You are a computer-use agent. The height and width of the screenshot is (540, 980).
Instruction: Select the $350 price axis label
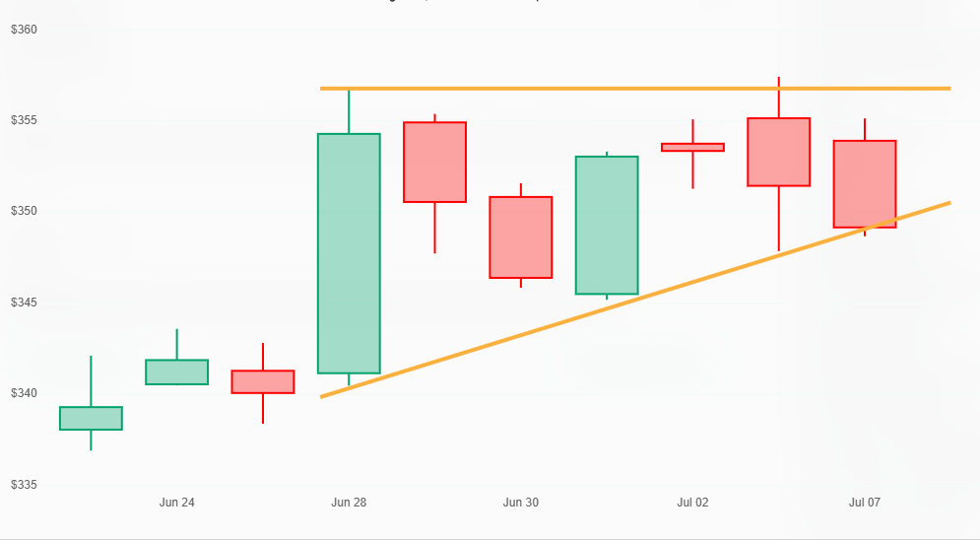pyautogui.click(x=24, y=212)
